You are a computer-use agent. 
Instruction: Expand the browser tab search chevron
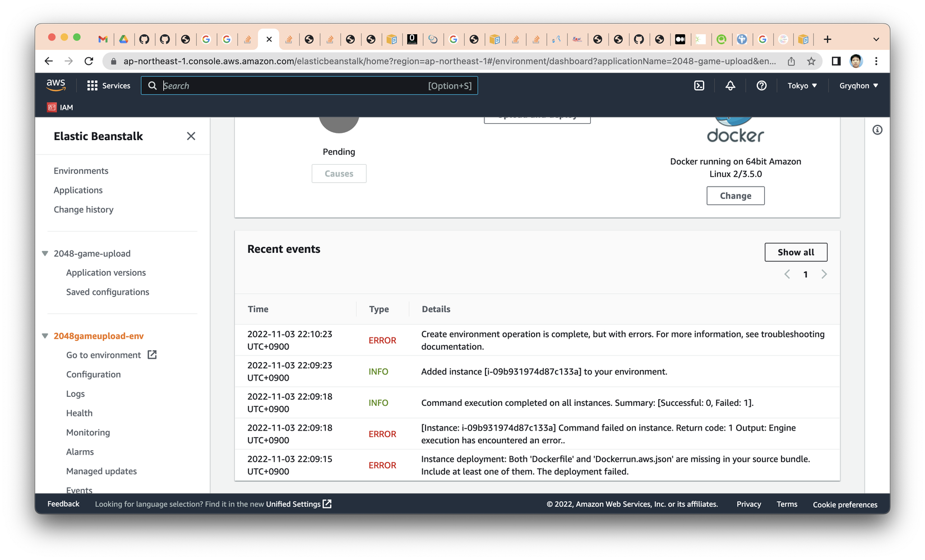tap(876, 39)
